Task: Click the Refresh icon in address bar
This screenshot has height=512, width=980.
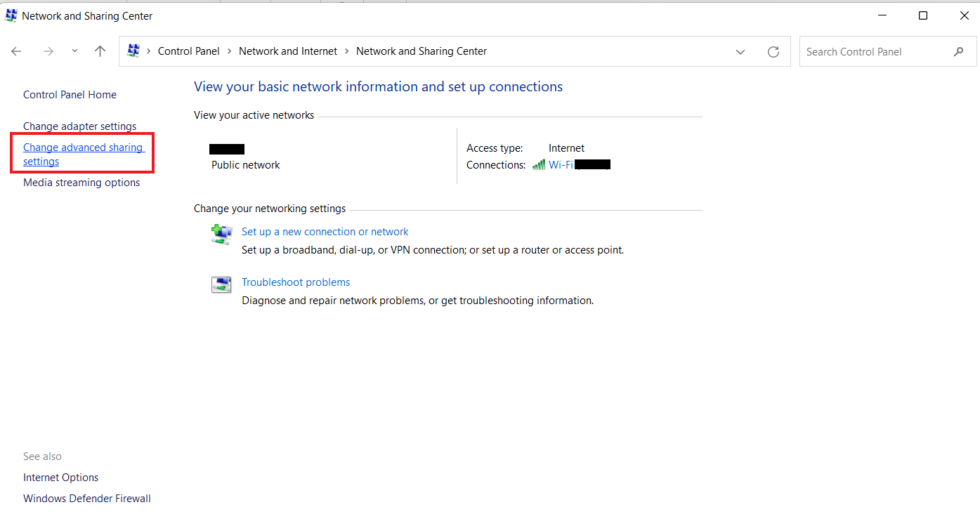Action: tap(773, 51)
